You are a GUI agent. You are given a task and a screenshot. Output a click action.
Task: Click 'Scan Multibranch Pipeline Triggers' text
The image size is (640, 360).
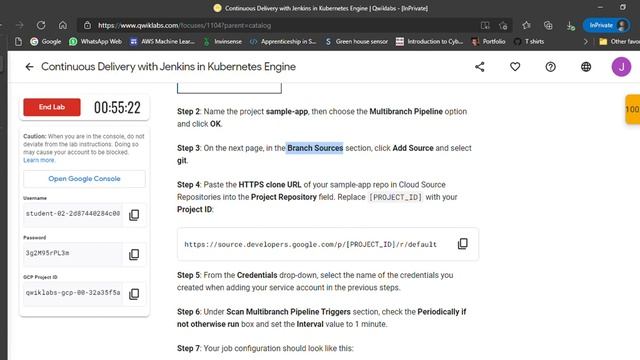288,312
